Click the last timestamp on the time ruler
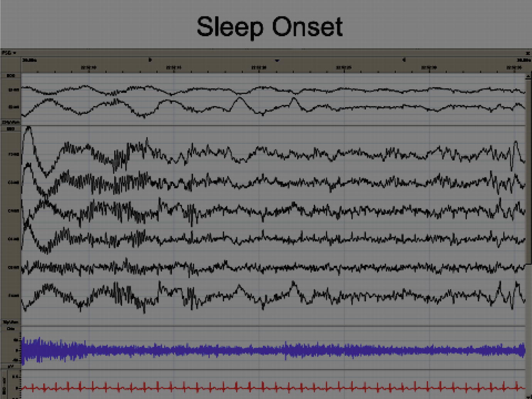 click(514, 68)
